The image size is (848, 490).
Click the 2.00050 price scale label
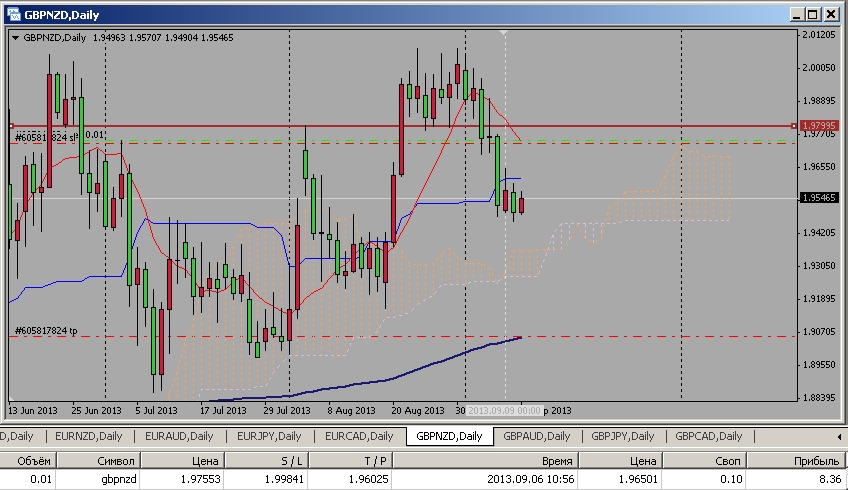click(x=819, y=68)
